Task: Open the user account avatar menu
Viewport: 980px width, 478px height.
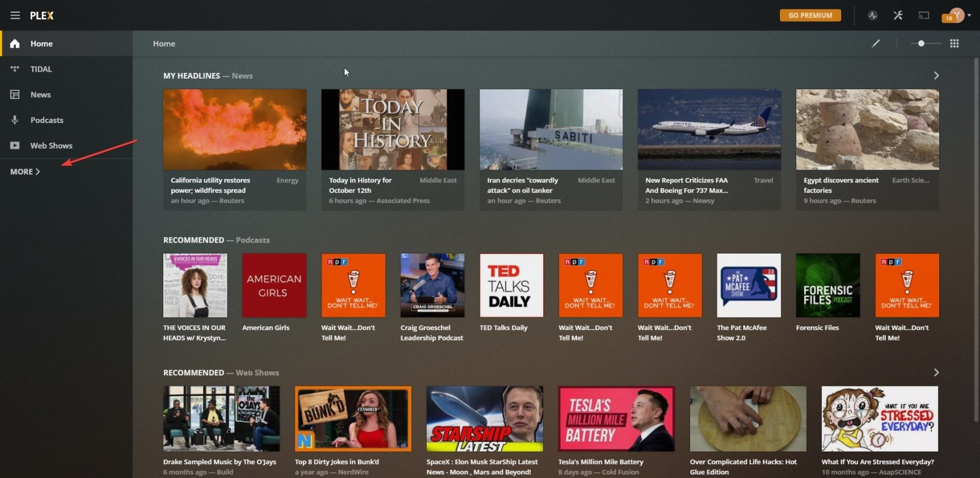Action: [x=957, y=16]
